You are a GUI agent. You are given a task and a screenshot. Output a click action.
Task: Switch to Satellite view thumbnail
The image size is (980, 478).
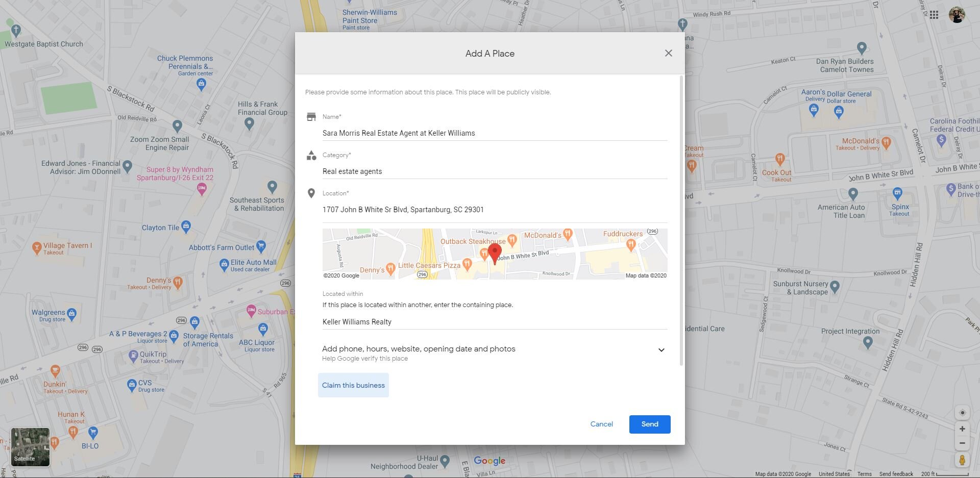pyautogui.click(x=31, y=447)
